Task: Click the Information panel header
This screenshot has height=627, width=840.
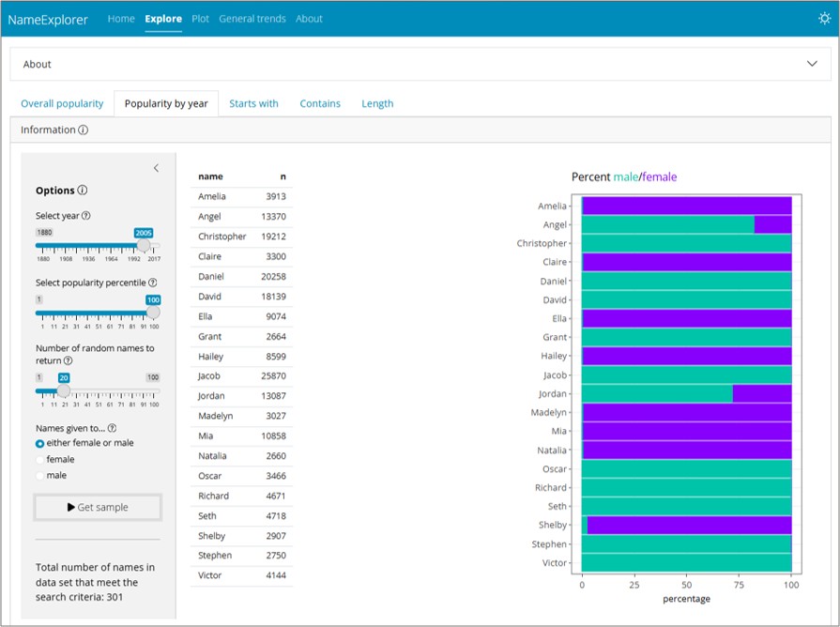Action: 420,130
